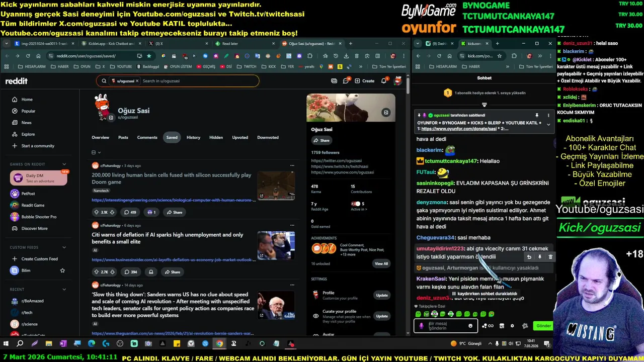Switch to the Comments profile tab
The width and height of the screenshot is (644, 362).
point(147,137)
